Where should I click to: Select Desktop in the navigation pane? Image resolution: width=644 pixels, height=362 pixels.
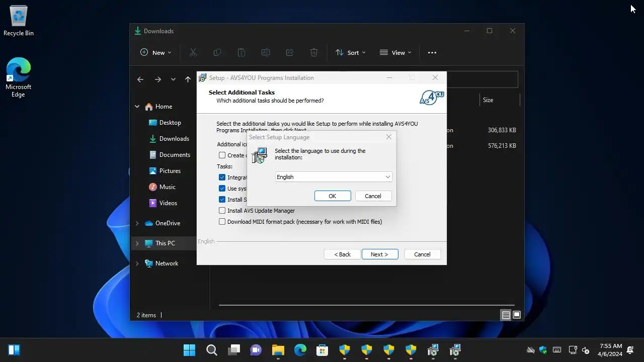[165, 123]
